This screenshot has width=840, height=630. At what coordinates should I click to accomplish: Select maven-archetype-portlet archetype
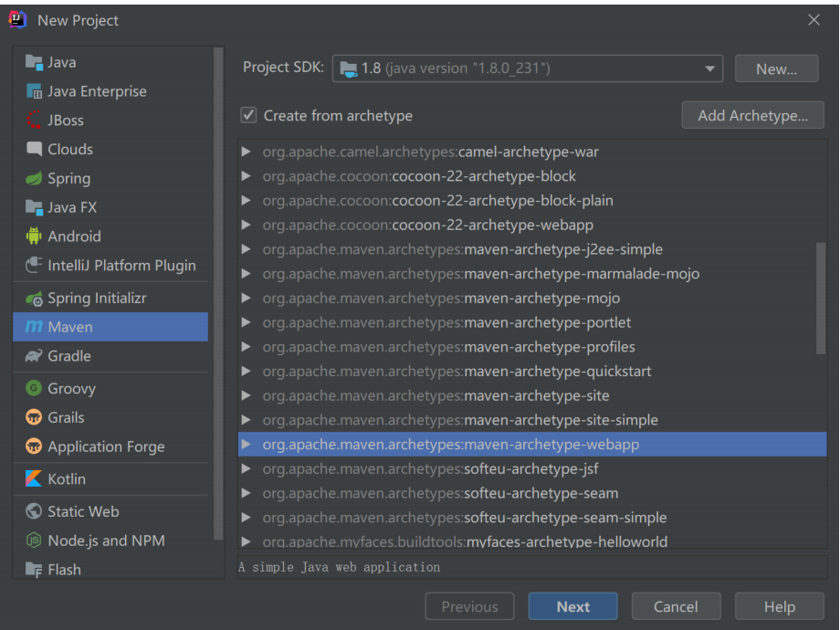coord(532,322)
